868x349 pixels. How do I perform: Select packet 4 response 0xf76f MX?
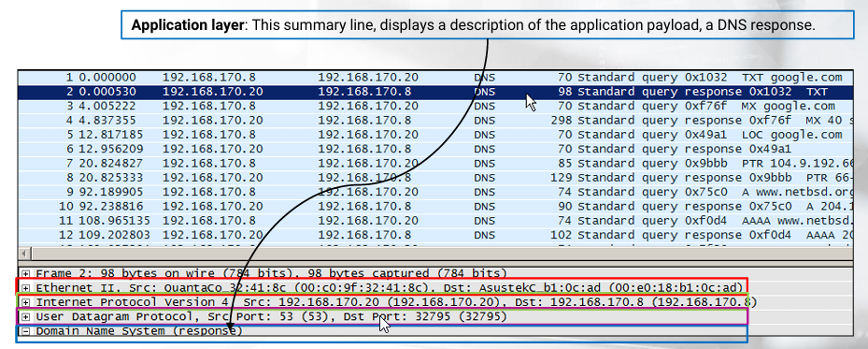435,120
